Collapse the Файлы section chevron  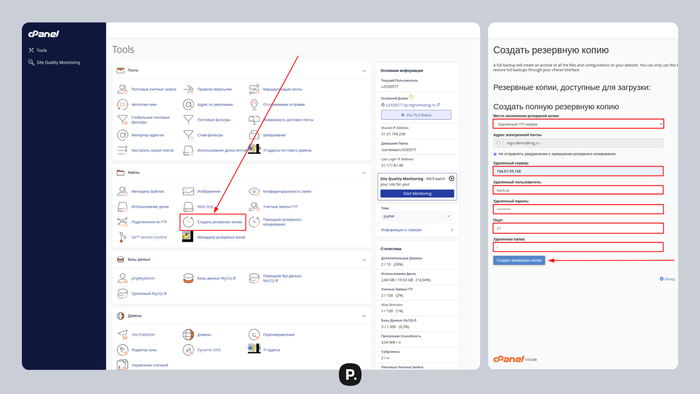[x=364, y=173]
